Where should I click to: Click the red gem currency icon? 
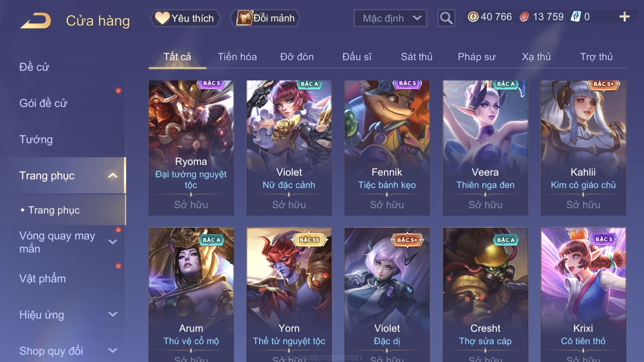coord(524,17)
